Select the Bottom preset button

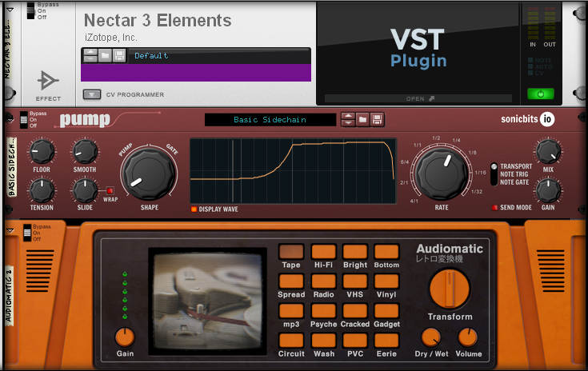386,251
